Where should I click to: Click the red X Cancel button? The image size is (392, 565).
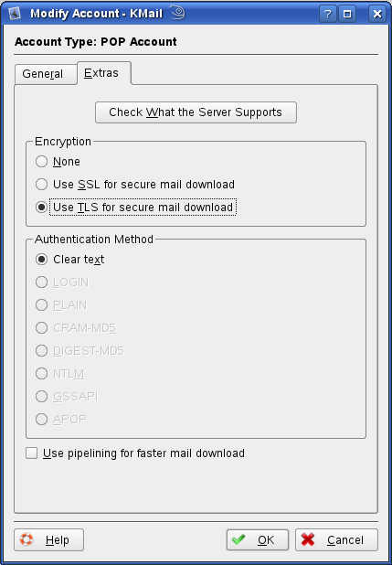(x=336, y=539)
